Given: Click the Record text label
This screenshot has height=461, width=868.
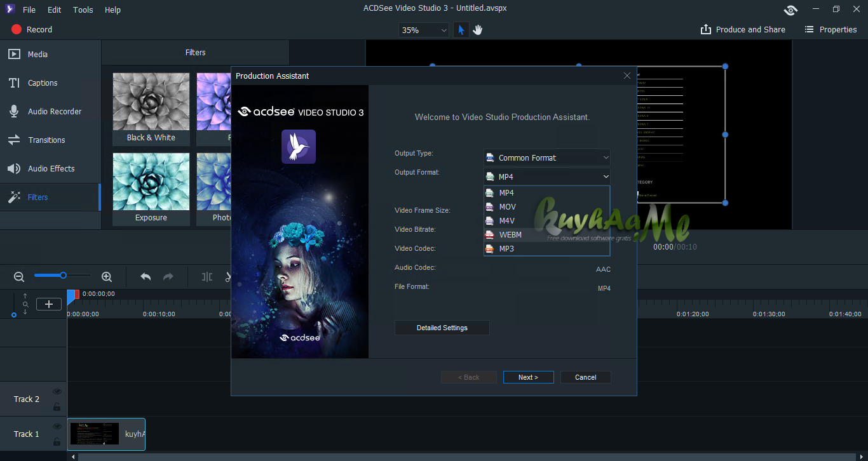Looking at the screenshot, I should click(x=40, y=29).
